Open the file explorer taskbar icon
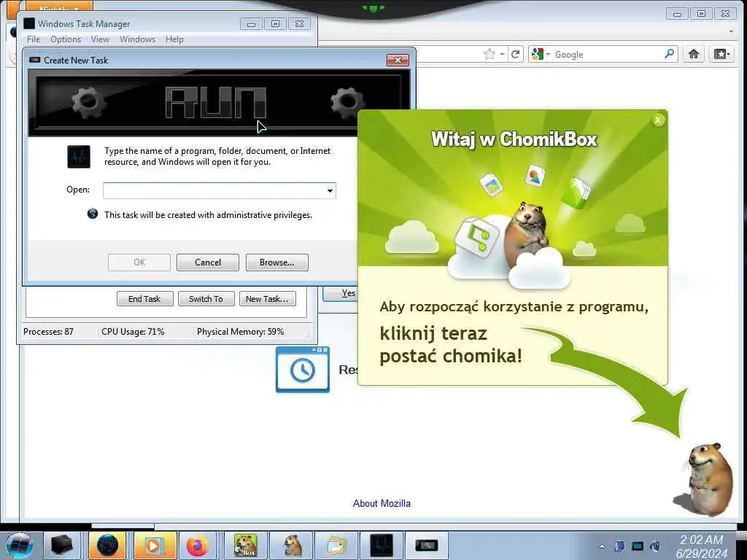The image size is (747, 560). point(337,545)
